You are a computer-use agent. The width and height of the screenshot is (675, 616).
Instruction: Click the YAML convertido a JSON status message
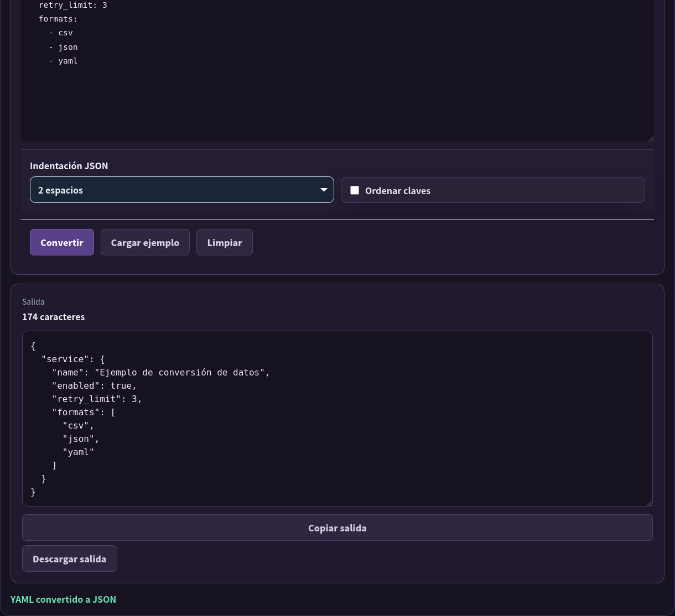pos(63,599)
